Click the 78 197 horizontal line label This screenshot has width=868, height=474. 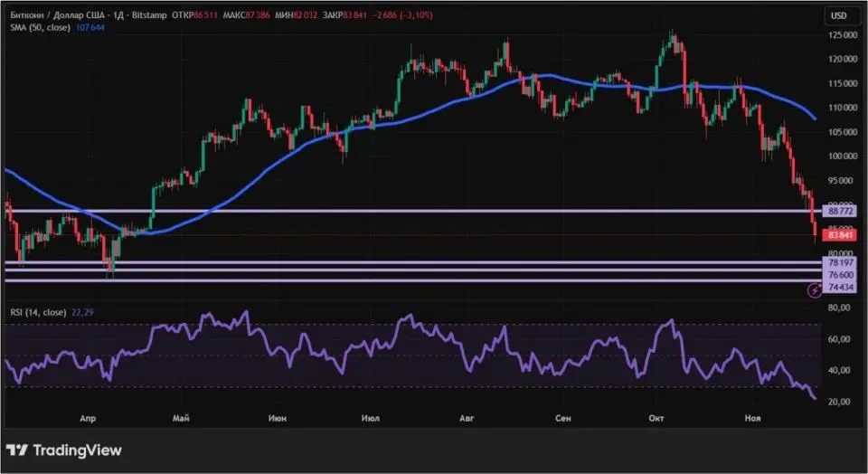841,262
